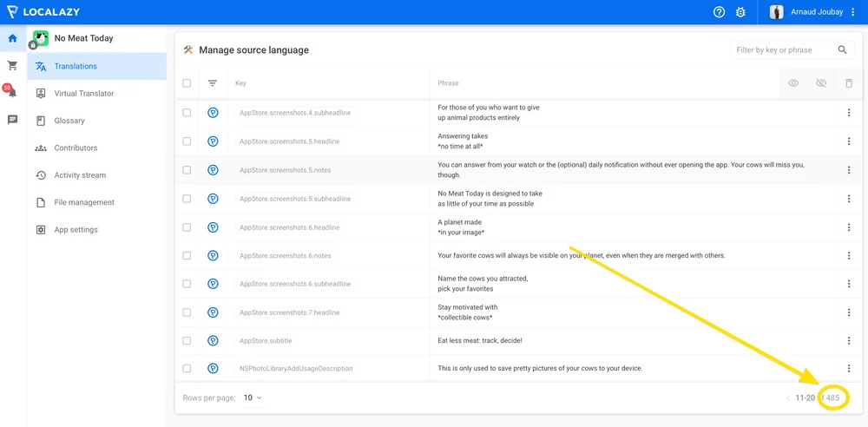Click the hide crossed-eye icon in header
The height and width of the screenshot is (427, 868).
(x=821, y=83)
